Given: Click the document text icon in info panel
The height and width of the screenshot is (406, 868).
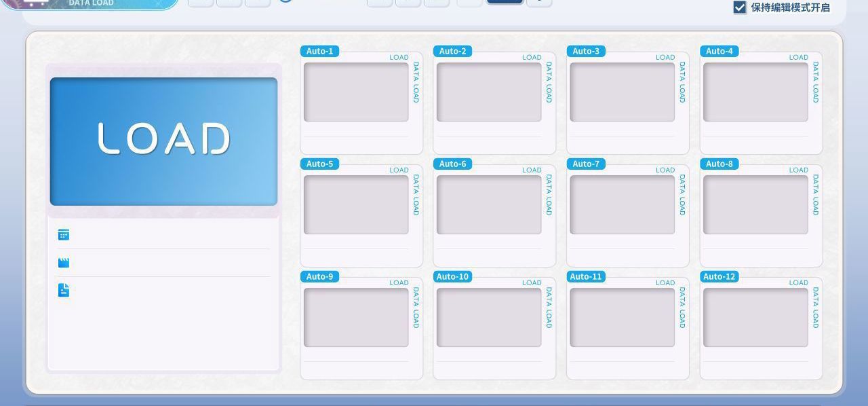Looking at the screenshot, I should click(x=64, y=290).
